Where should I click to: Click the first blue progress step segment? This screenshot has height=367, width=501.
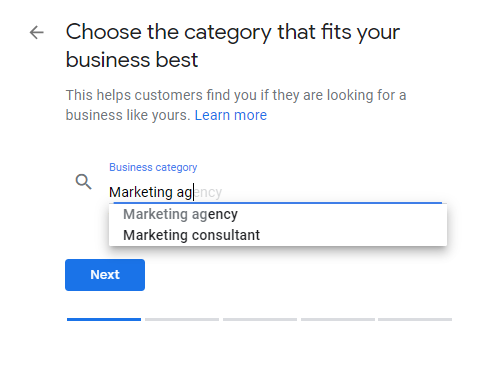[104, 319]
